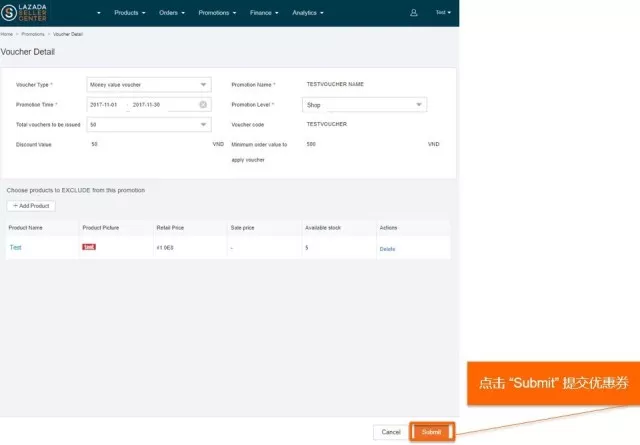640x445 pixels.
Task: Open the Test product name link
Action: coord(15,247)
